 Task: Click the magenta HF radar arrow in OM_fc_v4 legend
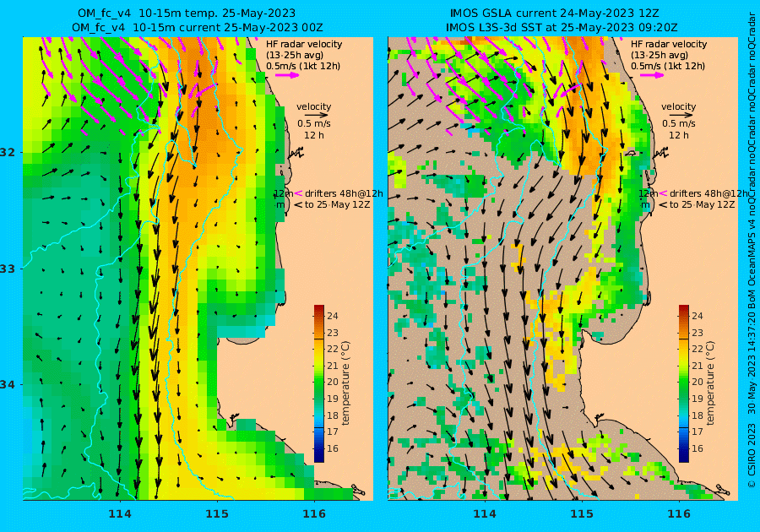[287, 75]
